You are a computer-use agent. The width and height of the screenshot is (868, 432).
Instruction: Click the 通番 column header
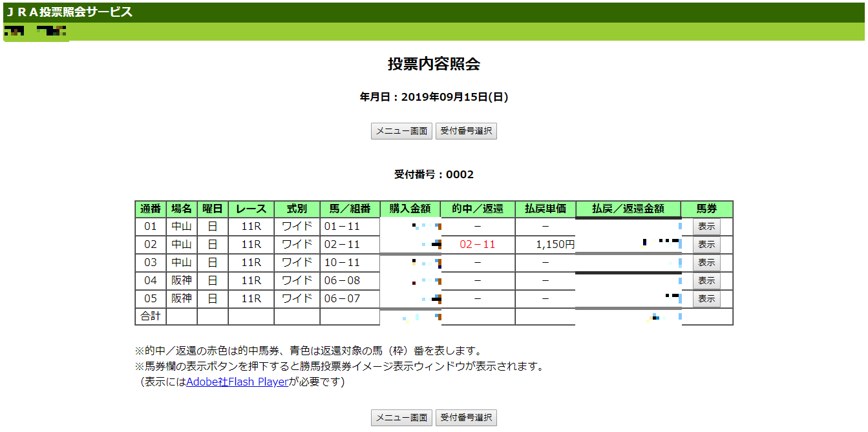[150, 209]
